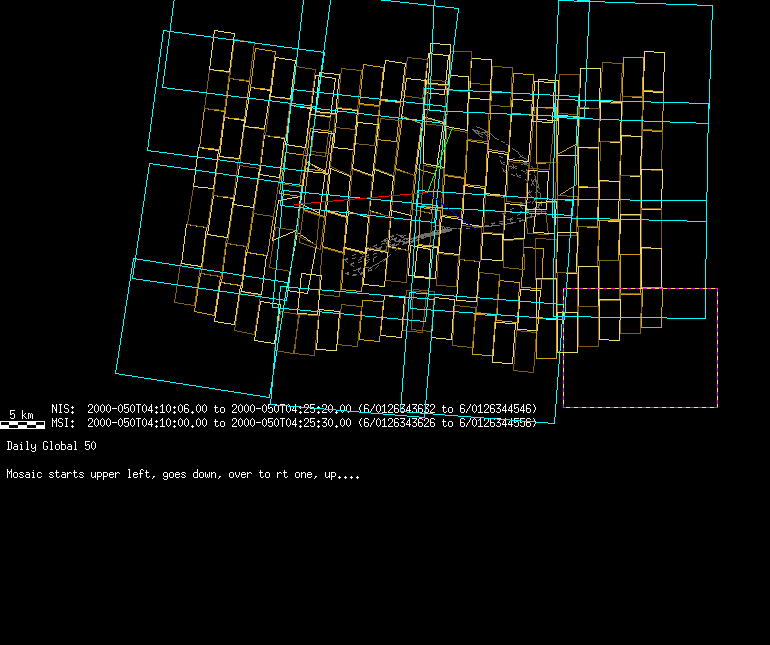Click MSI end time 2000-050T04:25:30.00
This screenshot has width=770, height=645.
[291, 423]
